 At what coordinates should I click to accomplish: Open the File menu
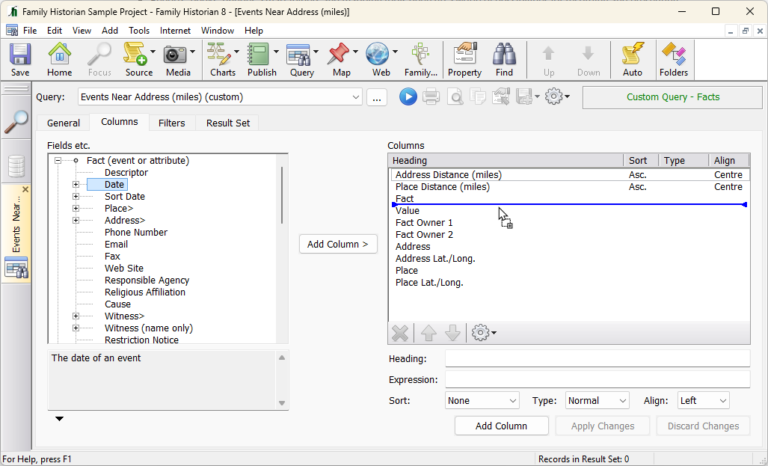click(30, 30)
